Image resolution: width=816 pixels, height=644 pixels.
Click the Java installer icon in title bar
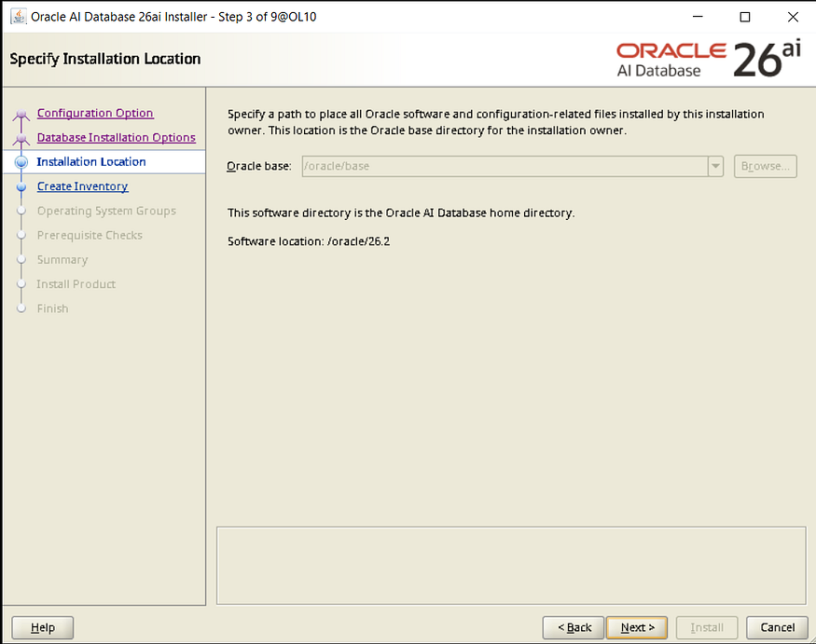(19, 17)
